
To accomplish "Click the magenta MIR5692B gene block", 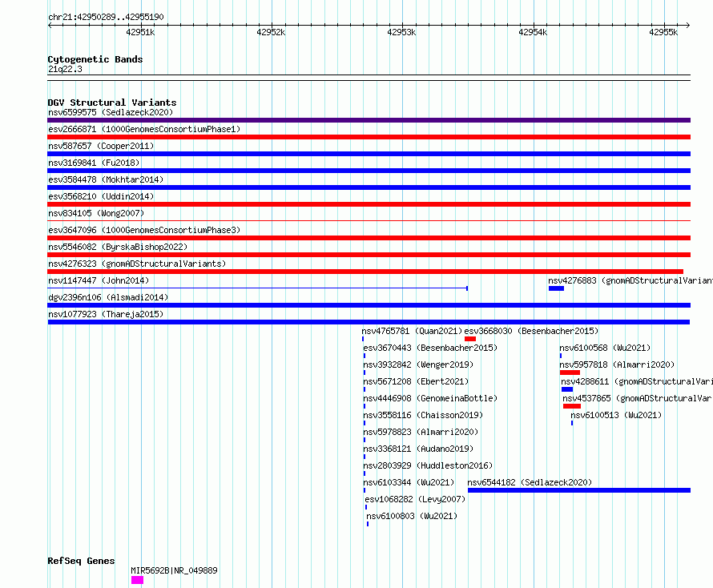I will tap(137, 580).
